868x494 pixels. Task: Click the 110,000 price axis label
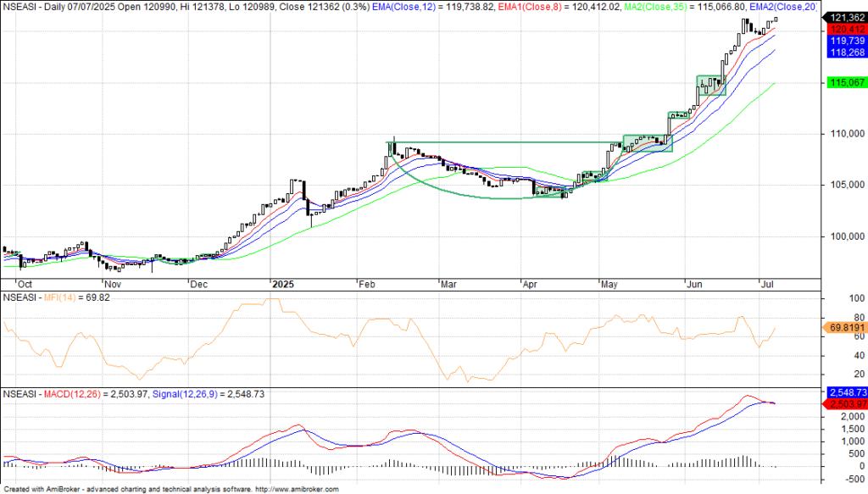pyautogui.click(x=842, y=134)
